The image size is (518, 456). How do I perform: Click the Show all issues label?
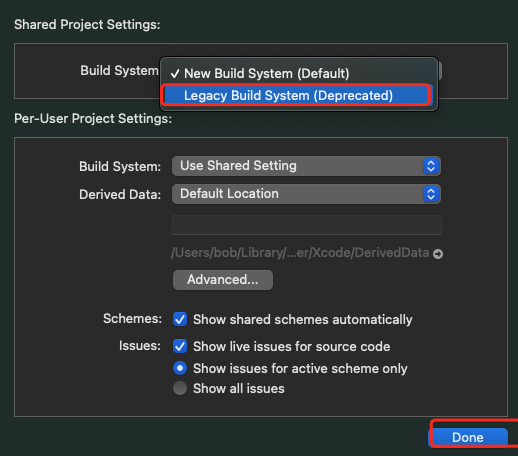239,389
